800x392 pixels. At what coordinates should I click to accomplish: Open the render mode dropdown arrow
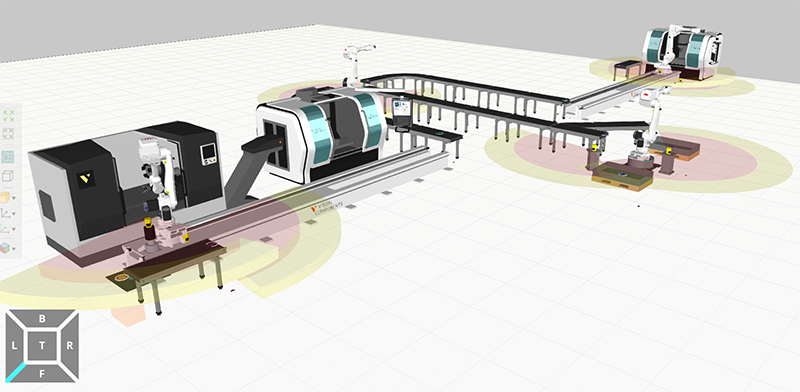click(x=14, y=198)
